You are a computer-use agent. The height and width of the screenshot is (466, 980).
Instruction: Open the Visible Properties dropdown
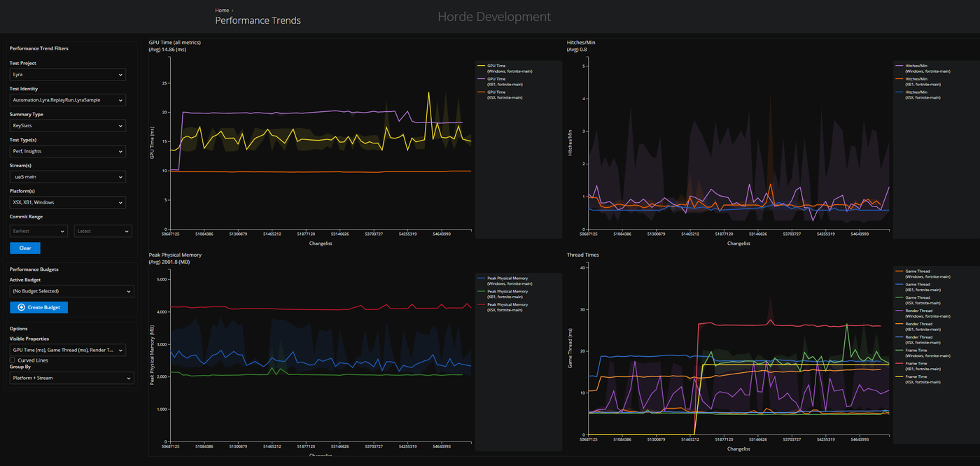point(68,350)
